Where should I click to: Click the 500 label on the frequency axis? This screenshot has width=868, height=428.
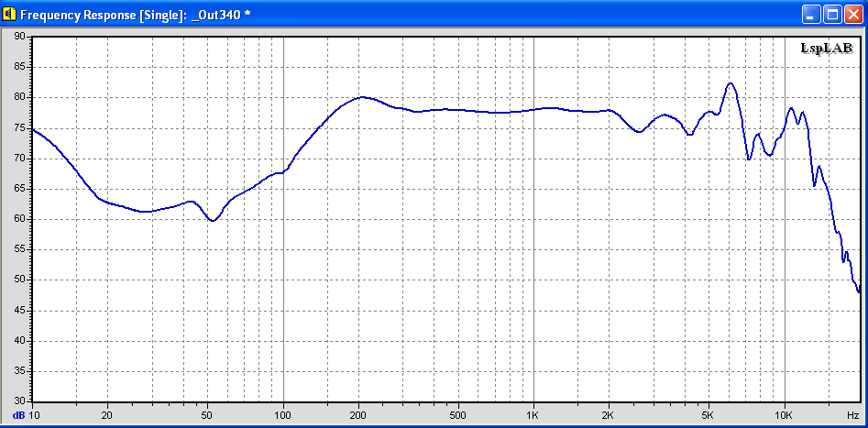pyautogui.click(x=457, y=414)
